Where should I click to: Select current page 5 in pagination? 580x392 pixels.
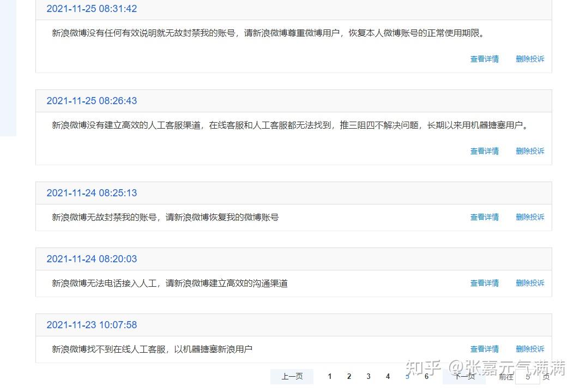click(x=407, y=377)
